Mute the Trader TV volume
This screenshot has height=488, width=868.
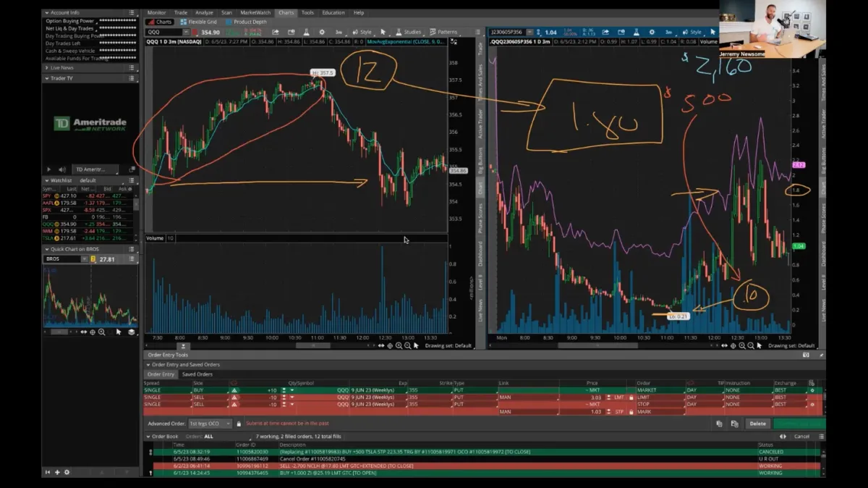[62, 169]
